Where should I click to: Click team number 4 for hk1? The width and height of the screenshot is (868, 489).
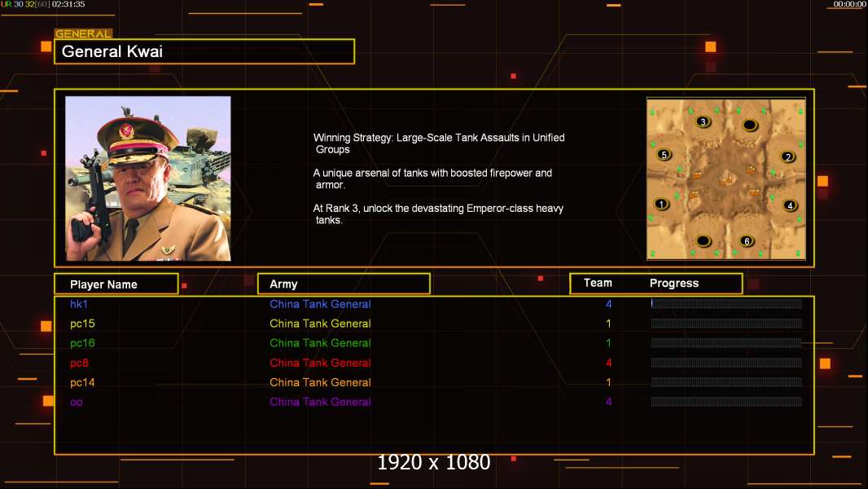pos(608,304)
